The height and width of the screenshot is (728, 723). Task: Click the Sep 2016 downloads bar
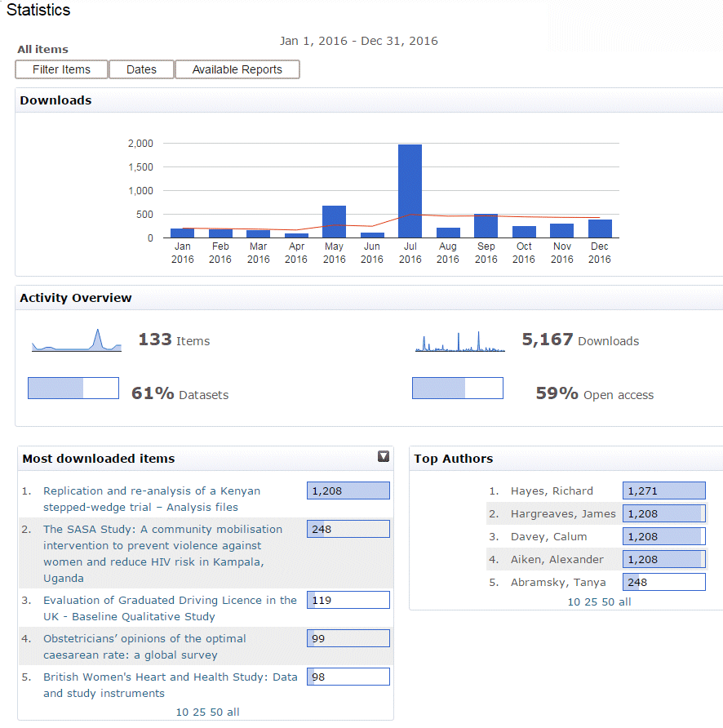pyautogui.click(x=486, y=226)
